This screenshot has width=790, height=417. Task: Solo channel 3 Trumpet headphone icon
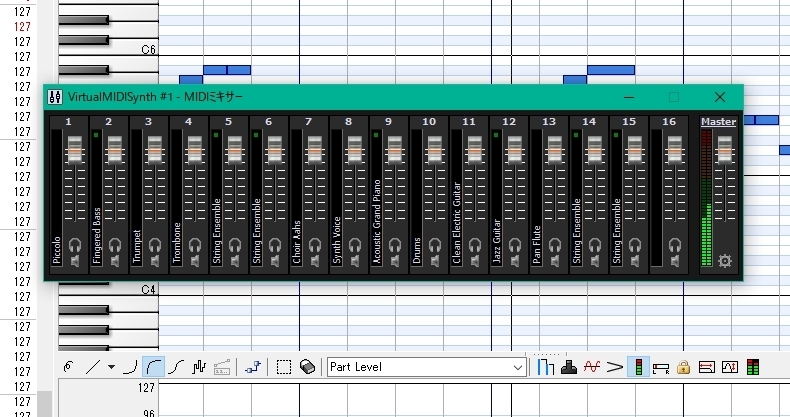155,245
